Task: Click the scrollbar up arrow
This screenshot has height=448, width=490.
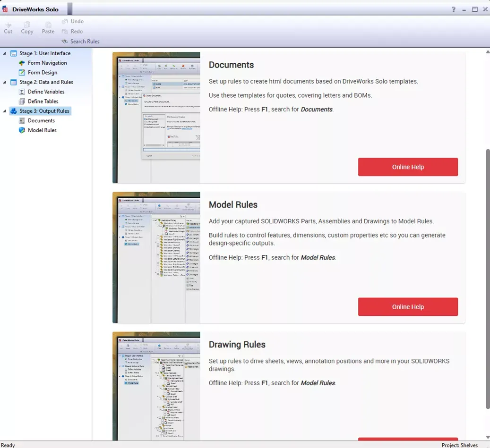Action: tap(488, 52)
